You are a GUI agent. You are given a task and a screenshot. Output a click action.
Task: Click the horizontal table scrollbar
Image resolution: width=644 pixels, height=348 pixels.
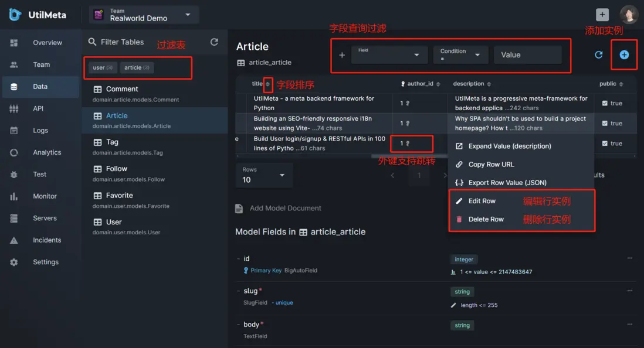coord(410,156)
